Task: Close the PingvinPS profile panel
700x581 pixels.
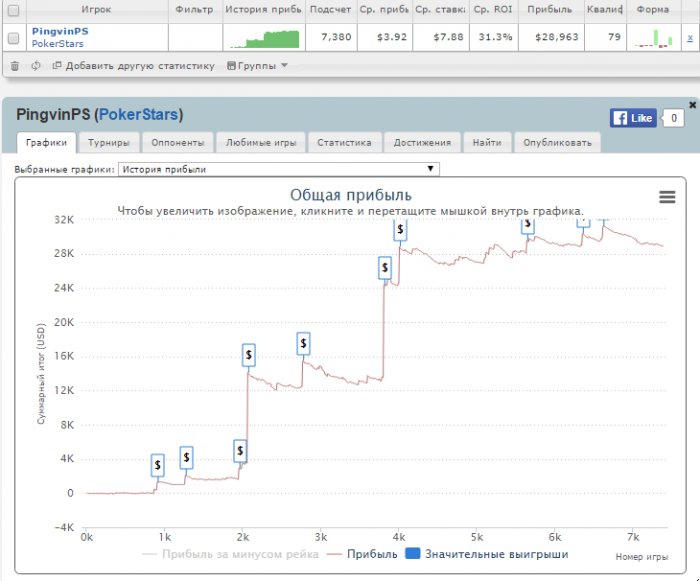Action: point(692,105)
